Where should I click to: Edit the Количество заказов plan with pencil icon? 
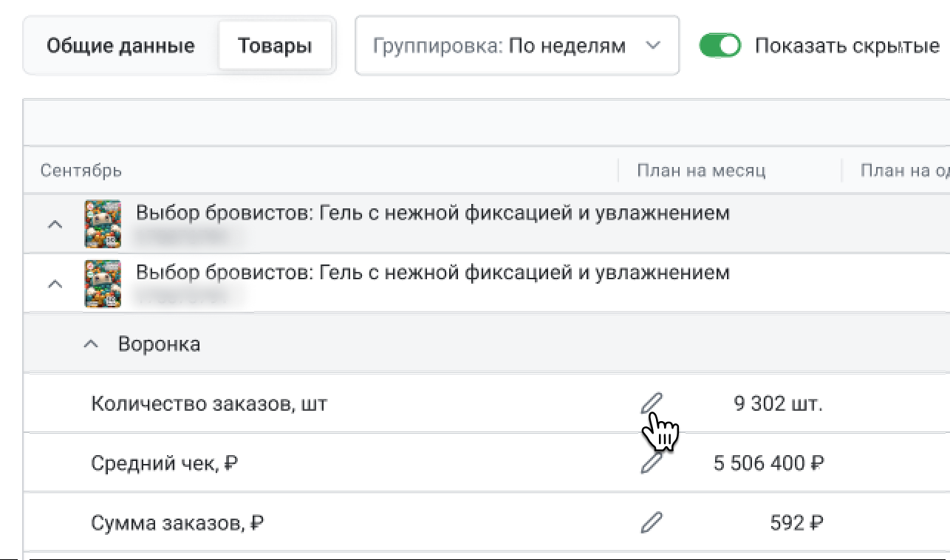(651, 403)
